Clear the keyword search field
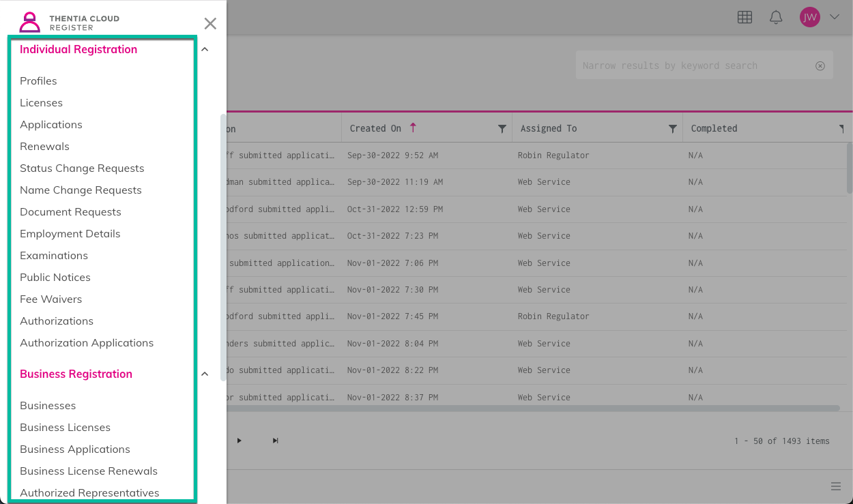 [x=820, y=66]
